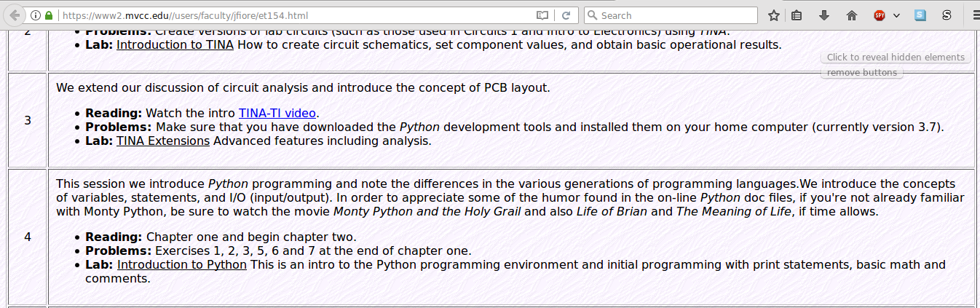Image resolution: width=980 pixels, height=308 pixels.
Task: Click the red SPY extension icon
Action: [x=880, y=15]
